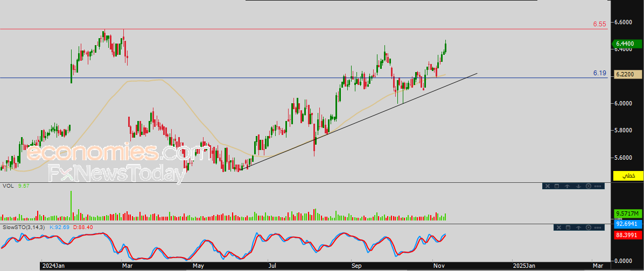The height and width of the screenshot is (271, 644).
Task: Click the green 9.57 volume value
Action: [23, 186]
